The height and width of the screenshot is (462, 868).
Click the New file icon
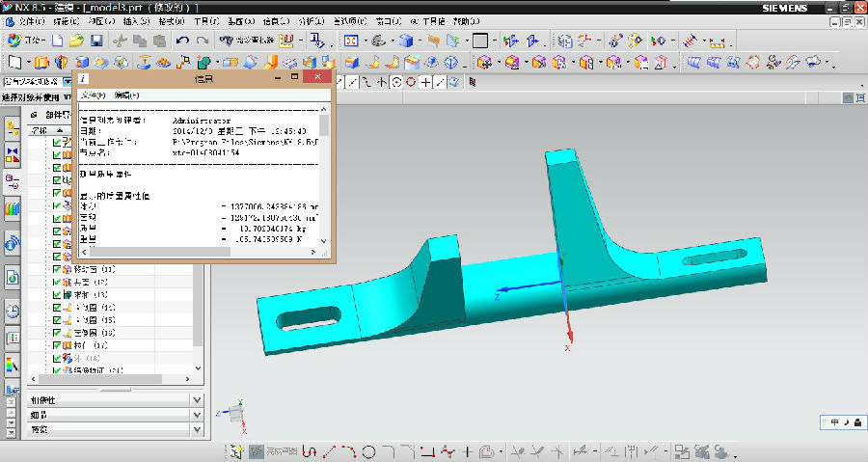58,41
